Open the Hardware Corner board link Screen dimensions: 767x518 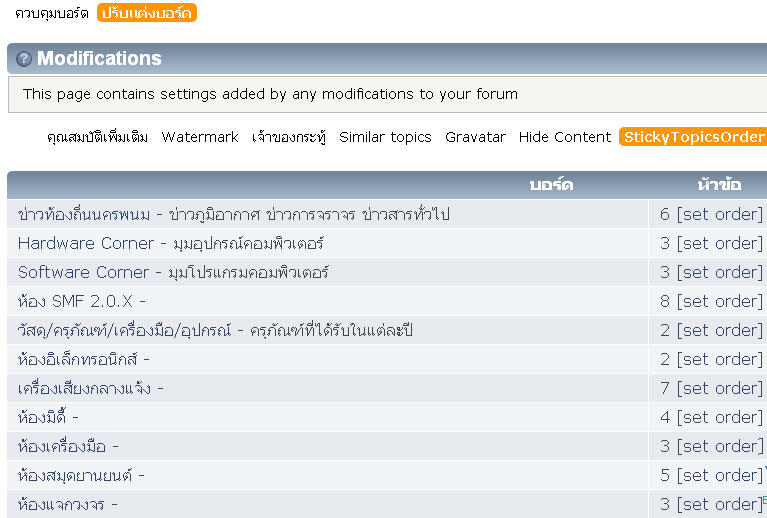click(x=86, y=243)
